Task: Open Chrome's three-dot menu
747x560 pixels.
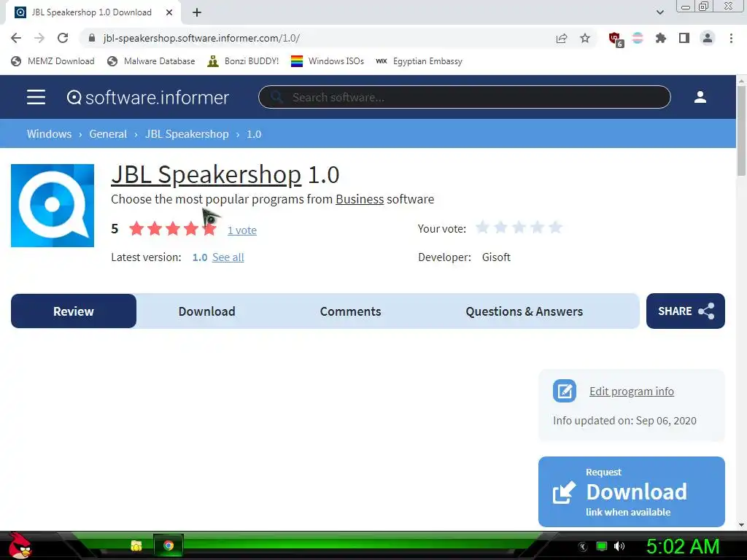Action: tap(731, 38)
